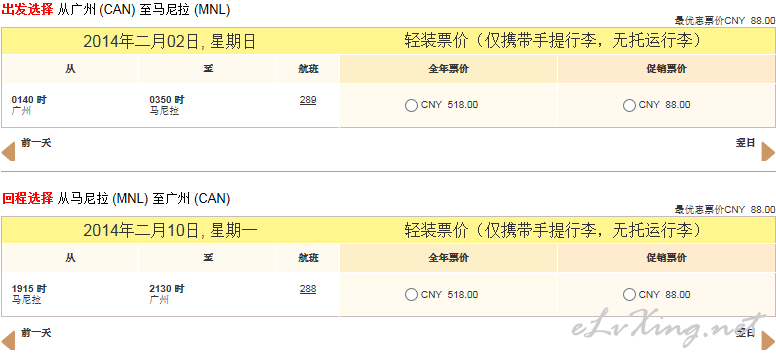
Task: Click the 2014年二月10日 return date header
Action: [x=170, y=230]
